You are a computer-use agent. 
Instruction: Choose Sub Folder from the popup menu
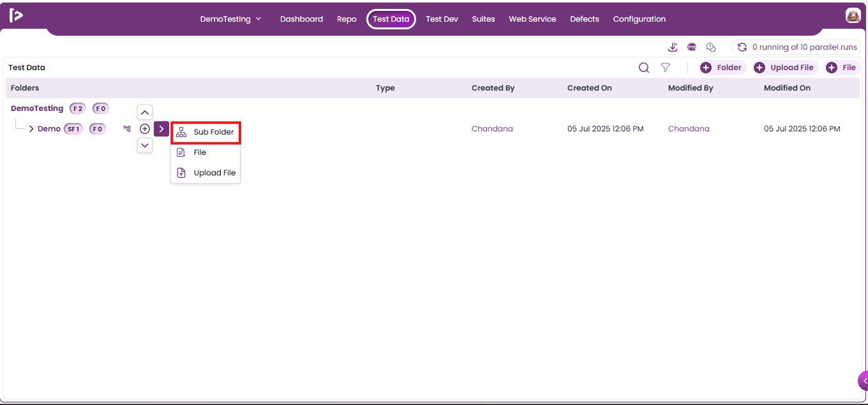pyautogui.click(x=206, y=132)
